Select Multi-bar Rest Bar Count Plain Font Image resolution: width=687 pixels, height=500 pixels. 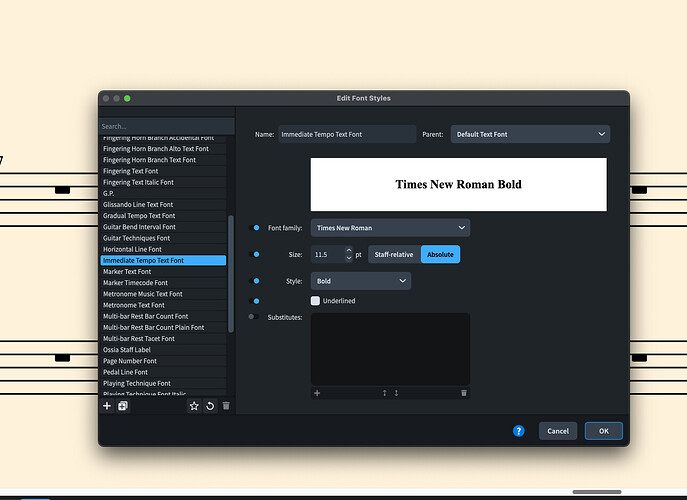click(x=163, y=327)
